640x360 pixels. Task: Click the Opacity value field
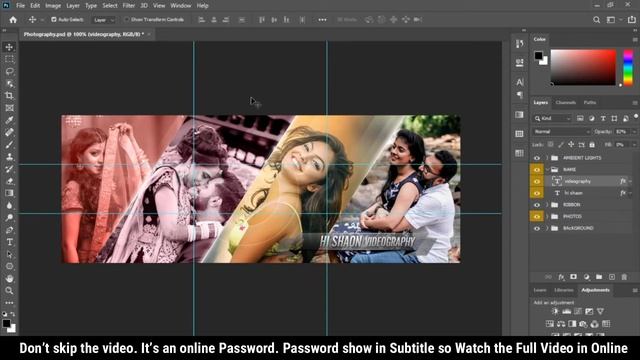coord(622,132)
